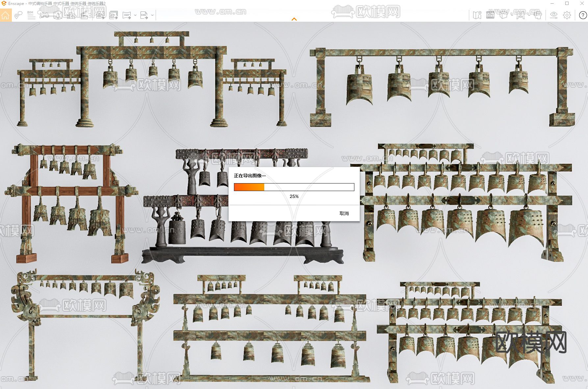Click 取消 to cancel the export
The image size is (588, 389).
344,213
